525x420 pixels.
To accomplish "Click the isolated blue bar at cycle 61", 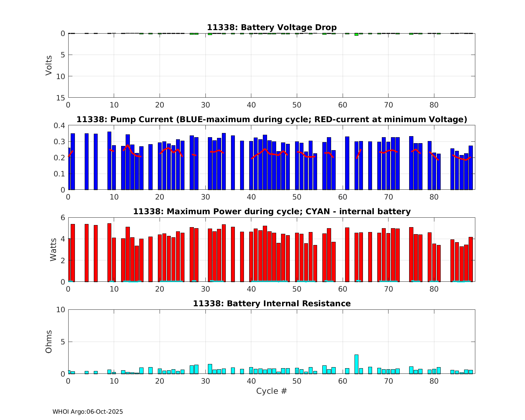I will click(347, 163).
